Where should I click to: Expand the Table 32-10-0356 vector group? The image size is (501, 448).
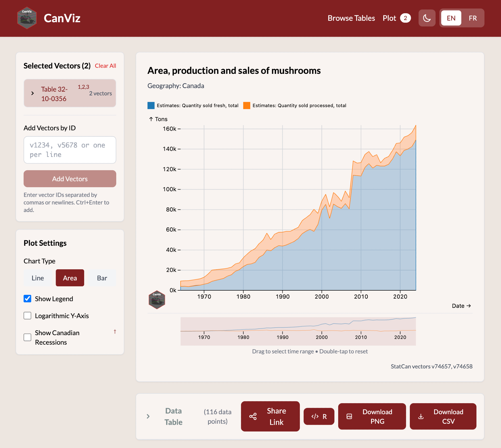(x=33, y=93)
